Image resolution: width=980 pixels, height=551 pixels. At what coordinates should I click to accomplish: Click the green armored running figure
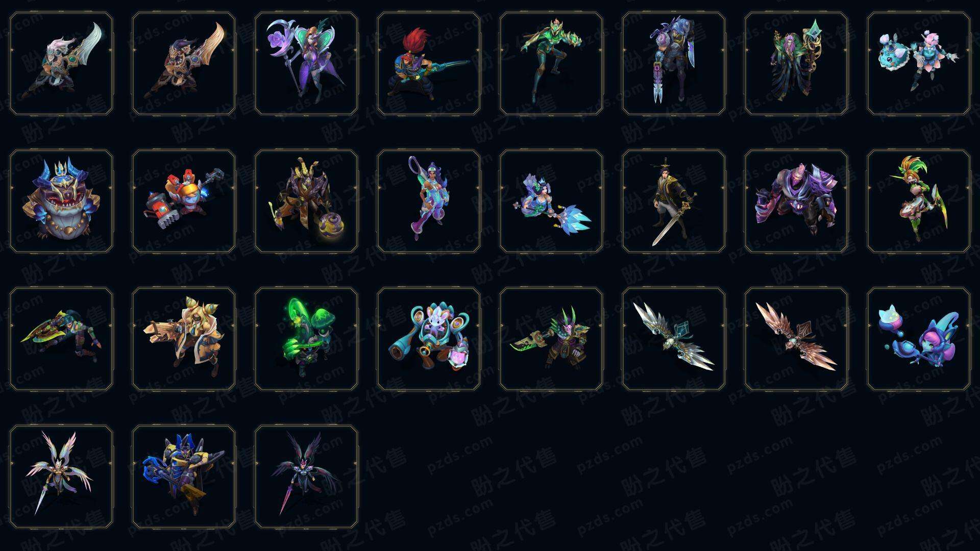[x=551, y=64]
